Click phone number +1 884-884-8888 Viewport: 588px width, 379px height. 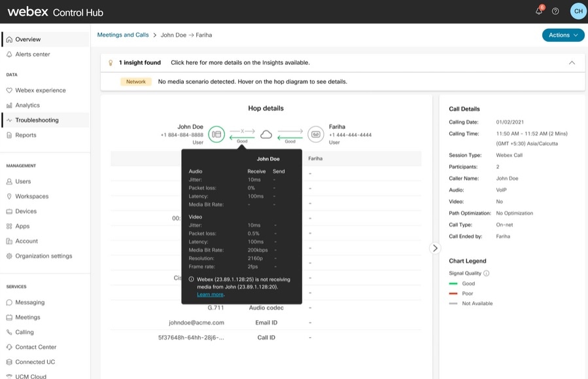click(182, 135)
